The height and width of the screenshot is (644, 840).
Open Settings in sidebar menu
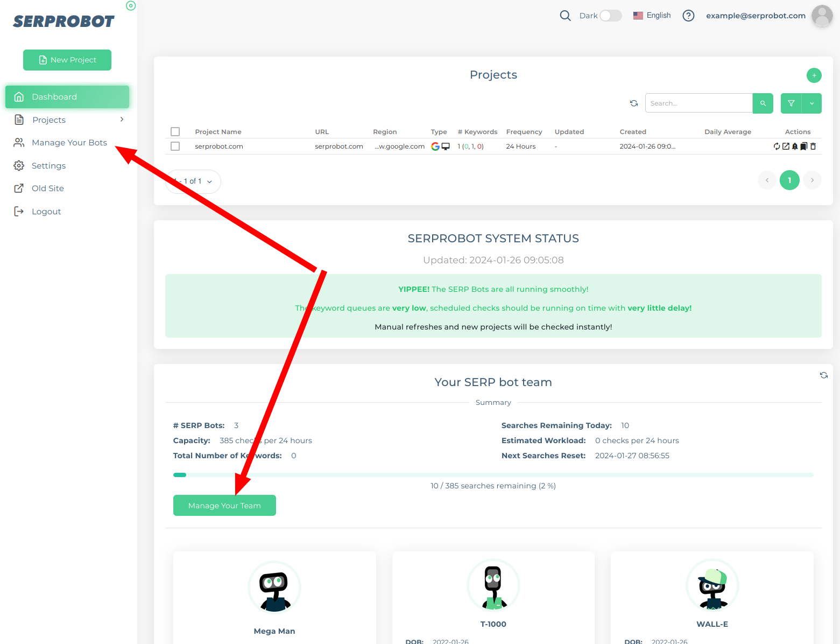pos(67,165)
